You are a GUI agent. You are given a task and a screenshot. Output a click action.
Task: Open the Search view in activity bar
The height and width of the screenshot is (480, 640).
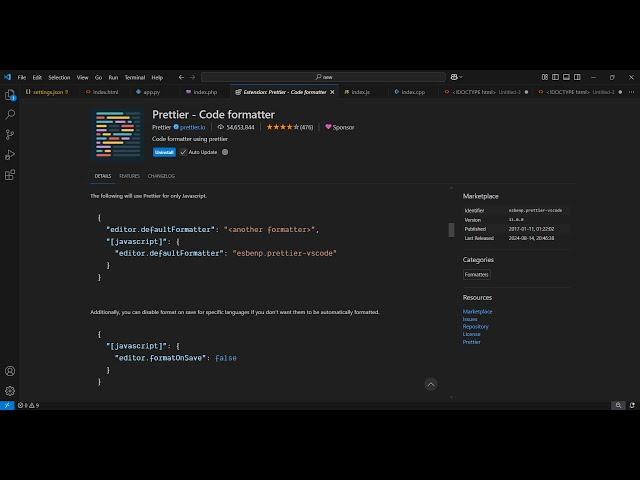click(10, 114)
